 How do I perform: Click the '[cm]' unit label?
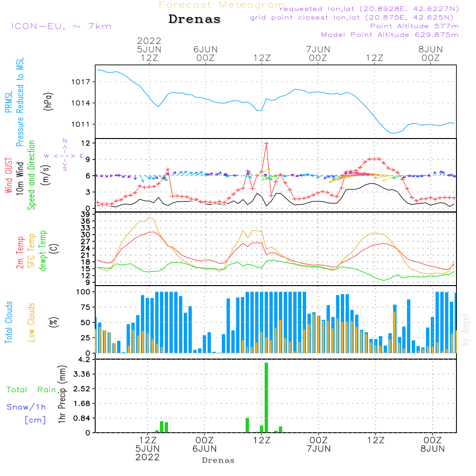35,420
